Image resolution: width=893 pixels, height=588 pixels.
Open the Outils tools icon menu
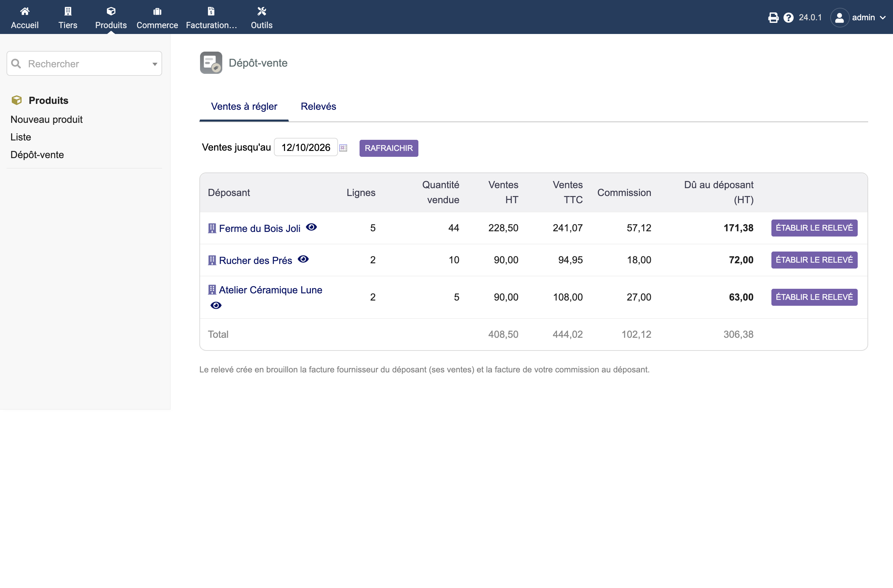[261, 11]
